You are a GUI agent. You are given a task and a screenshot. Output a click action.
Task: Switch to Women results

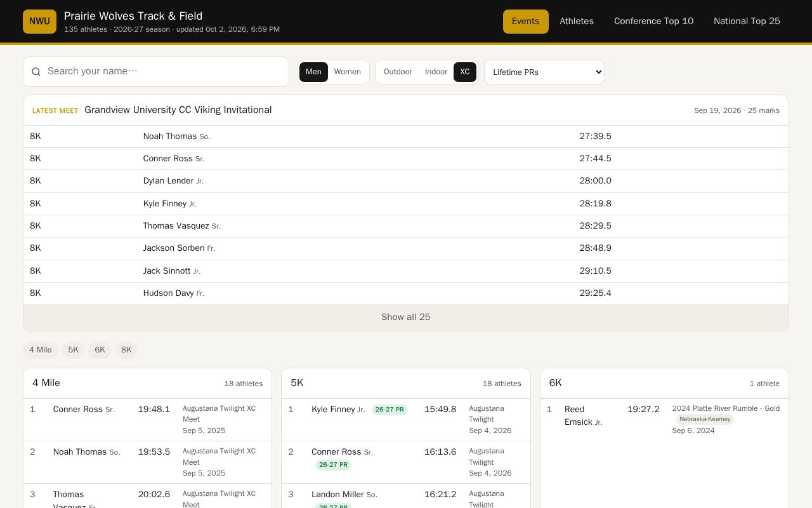pos(348,72)
